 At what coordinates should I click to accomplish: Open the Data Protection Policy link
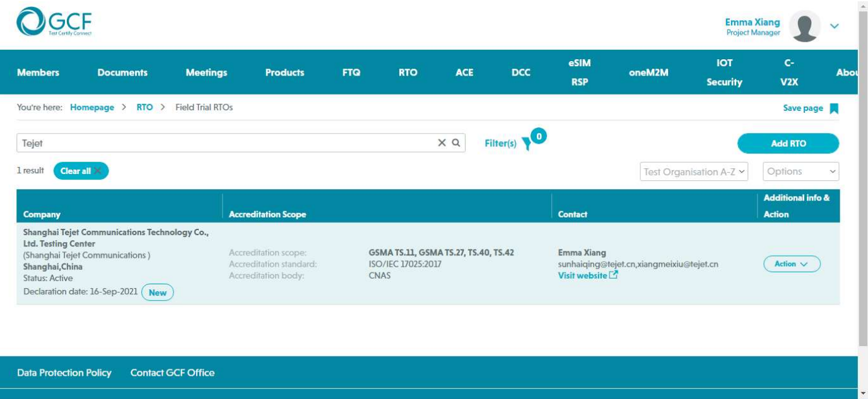pos(64,373)
